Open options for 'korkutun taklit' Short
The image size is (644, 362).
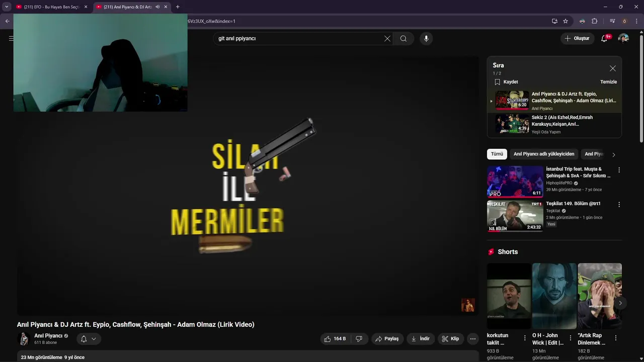tap(525, 338)
